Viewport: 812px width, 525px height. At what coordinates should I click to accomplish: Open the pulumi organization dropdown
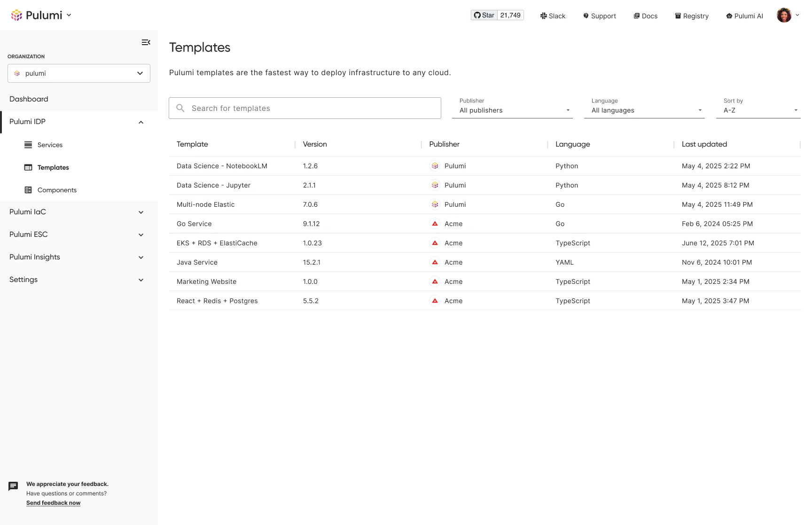[79, 73]
